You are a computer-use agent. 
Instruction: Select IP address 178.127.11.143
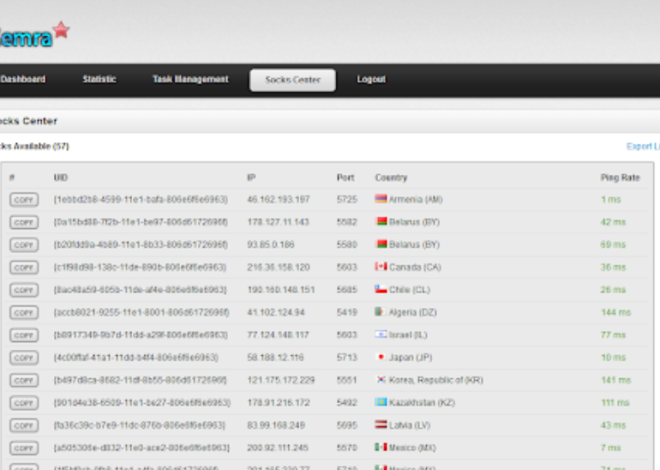coord(278,222)
